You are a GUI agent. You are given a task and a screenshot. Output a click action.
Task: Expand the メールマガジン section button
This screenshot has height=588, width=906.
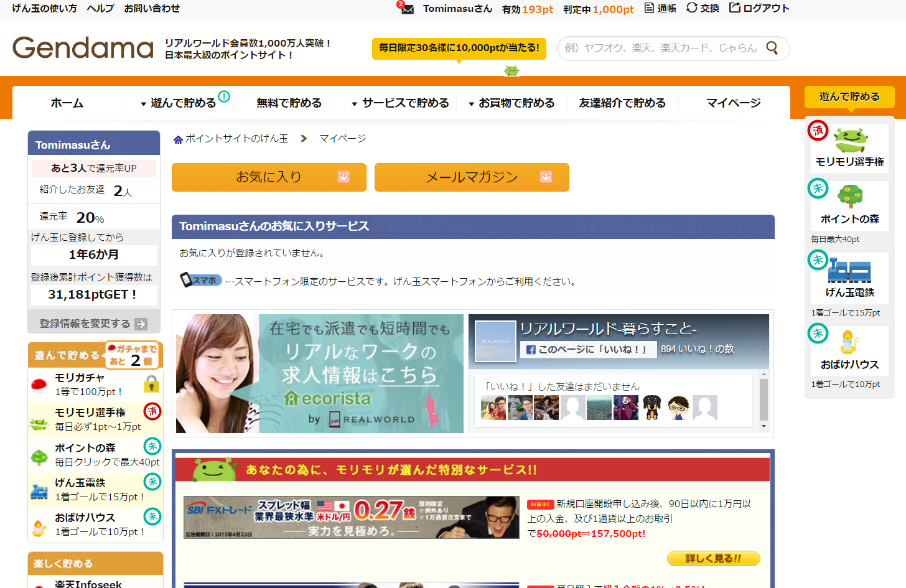[x=472, y=177]
